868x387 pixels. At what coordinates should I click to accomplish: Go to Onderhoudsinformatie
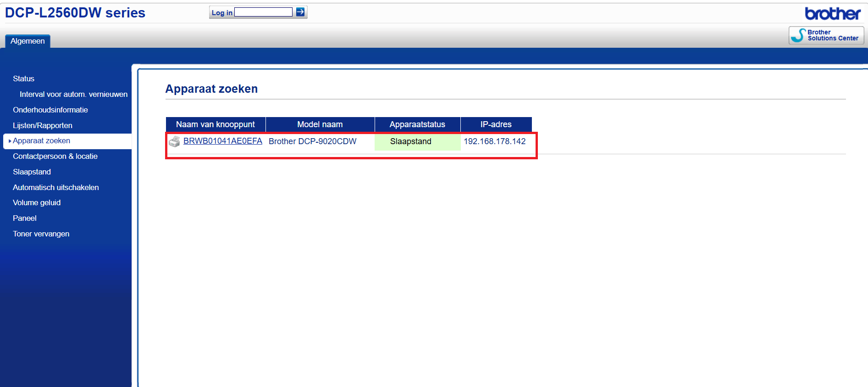50,110
